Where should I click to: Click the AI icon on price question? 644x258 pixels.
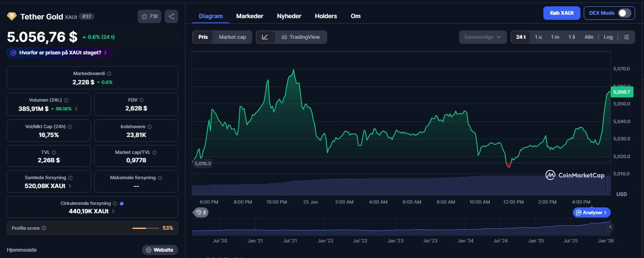(x=13, y=53)
